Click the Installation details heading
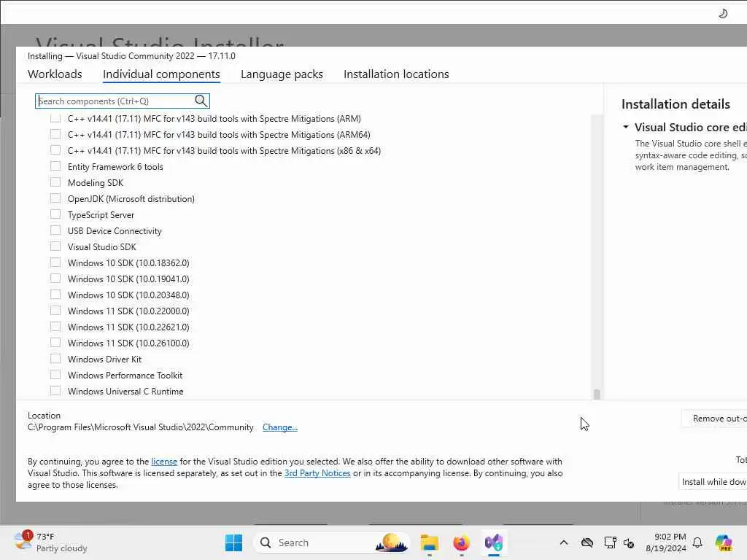 tap(676, 104)
